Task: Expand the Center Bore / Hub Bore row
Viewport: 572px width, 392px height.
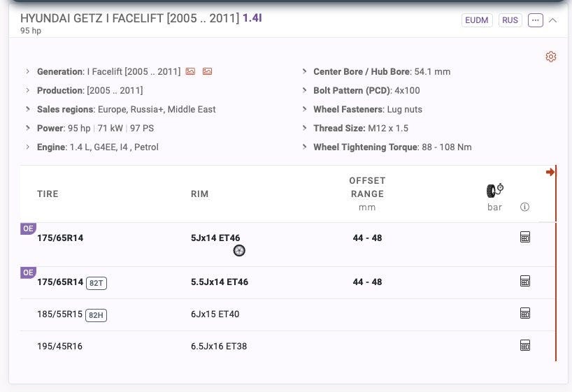Action: point(304,71)
